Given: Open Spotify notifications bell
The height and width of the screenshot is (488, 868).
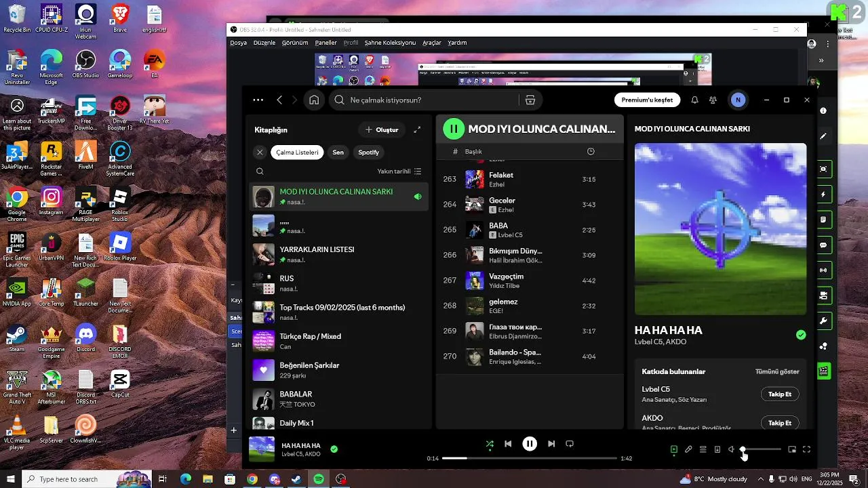Looking at the screenshot, I should coord(694,100).
